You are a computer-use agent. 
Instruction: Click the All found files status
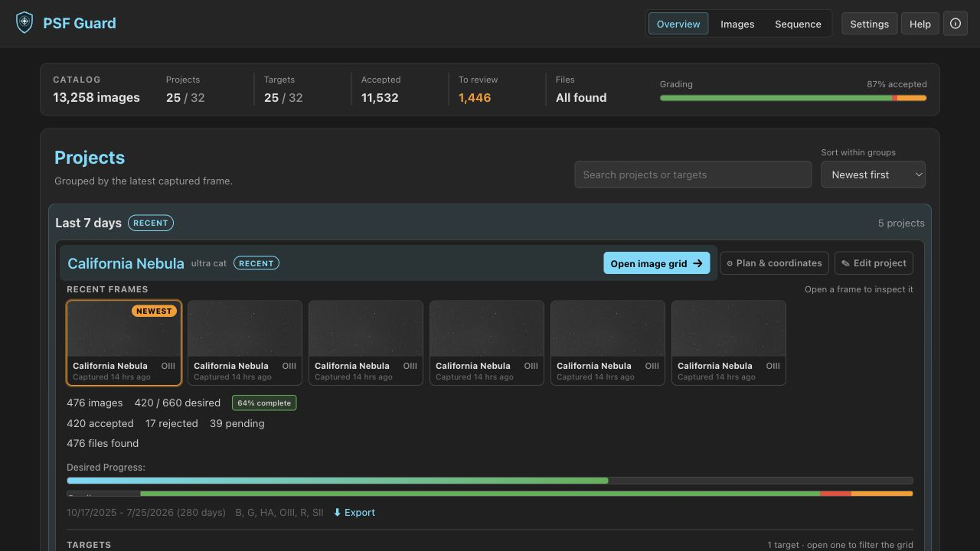point(581,98)
